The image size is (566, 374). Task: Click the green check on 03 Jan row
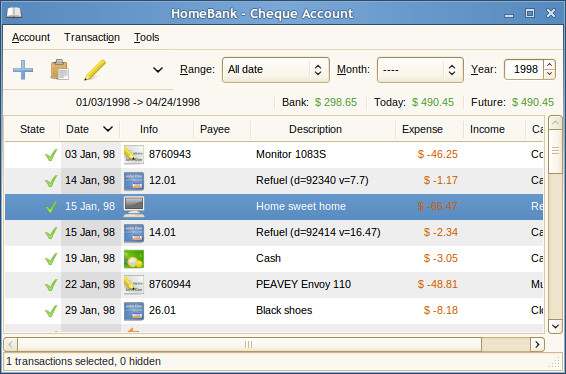[51, 155]
